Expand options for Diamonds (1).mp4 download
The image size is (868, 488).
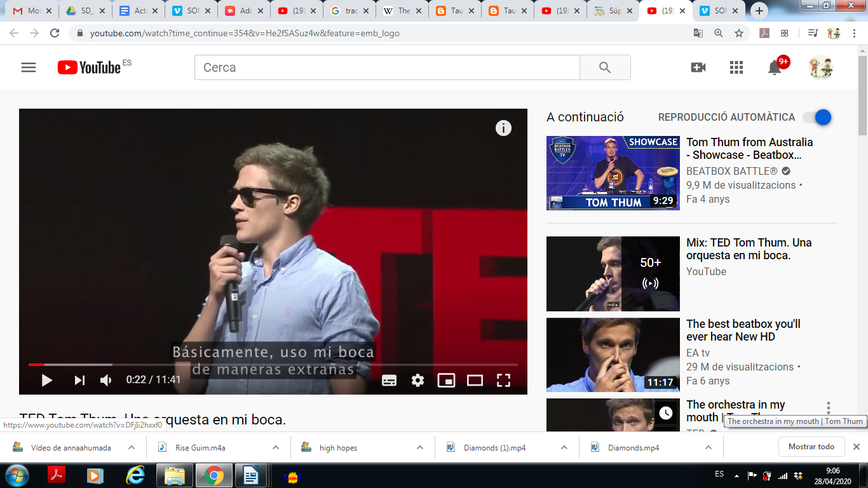click(564, 447)
